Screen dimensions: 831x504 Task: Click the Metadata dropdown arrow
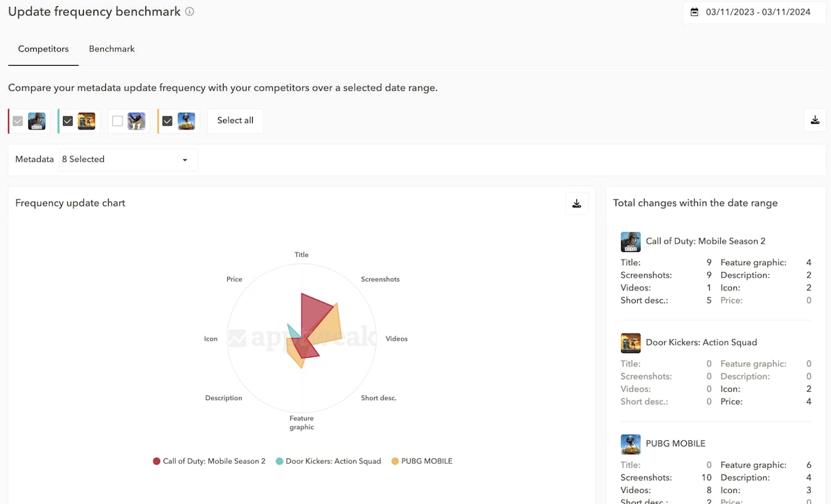tap(185, 160)
